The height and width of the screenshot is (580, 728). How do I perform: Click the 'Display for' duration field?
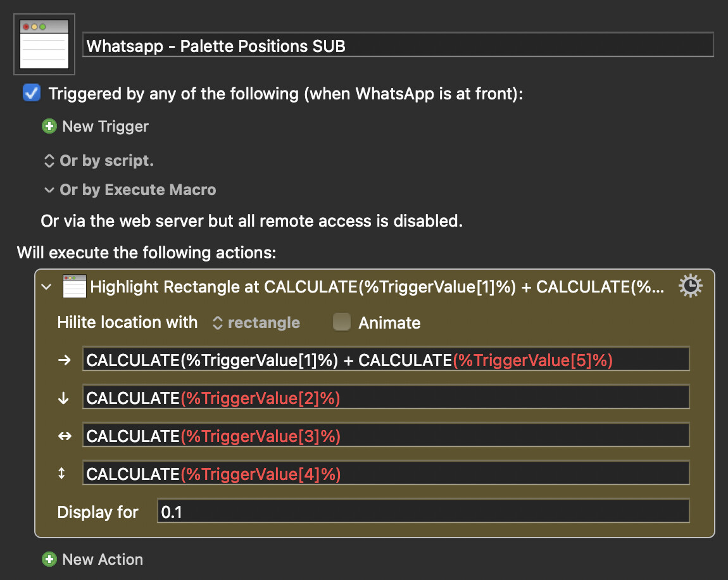tap(422, 512)
